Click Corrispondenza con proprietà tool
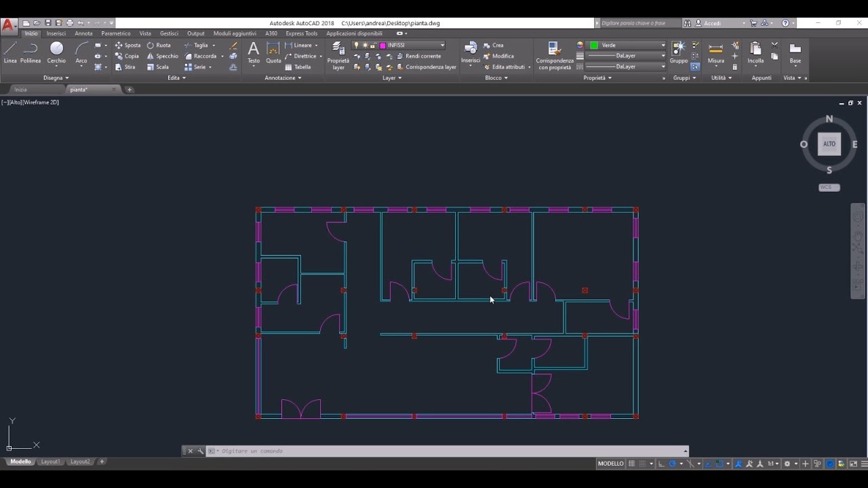 (555, 56)
